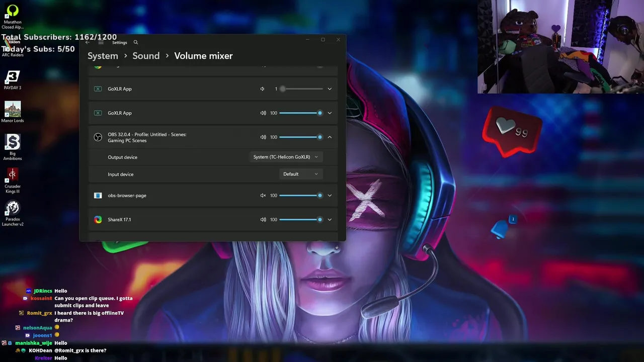The image size is (644, 362).
Task: Adjust the obs-browser-page volume slider
Action: click(301, 196)
